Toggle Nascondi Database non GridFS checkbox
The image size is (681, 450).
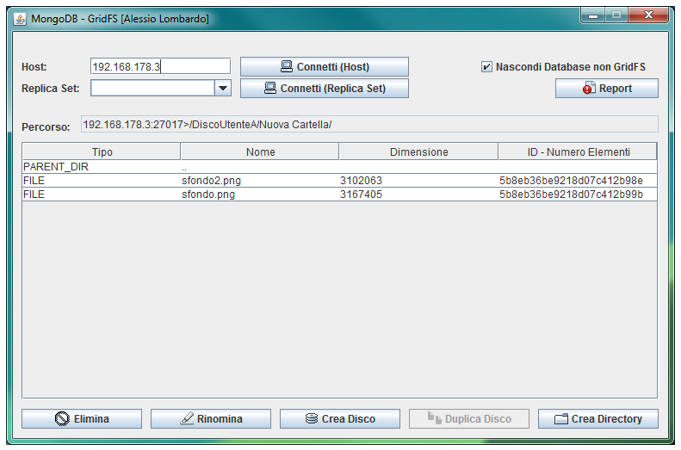486,67
